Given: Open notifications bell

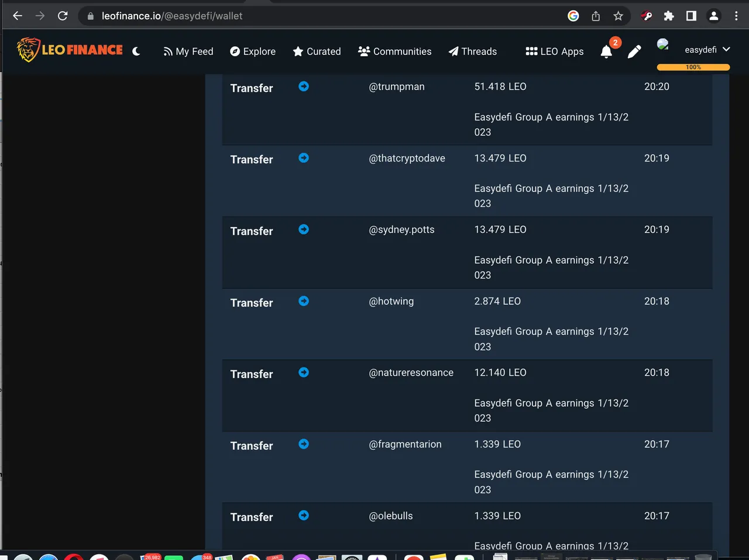Looking at the screenshot, I should click(607, 52).
